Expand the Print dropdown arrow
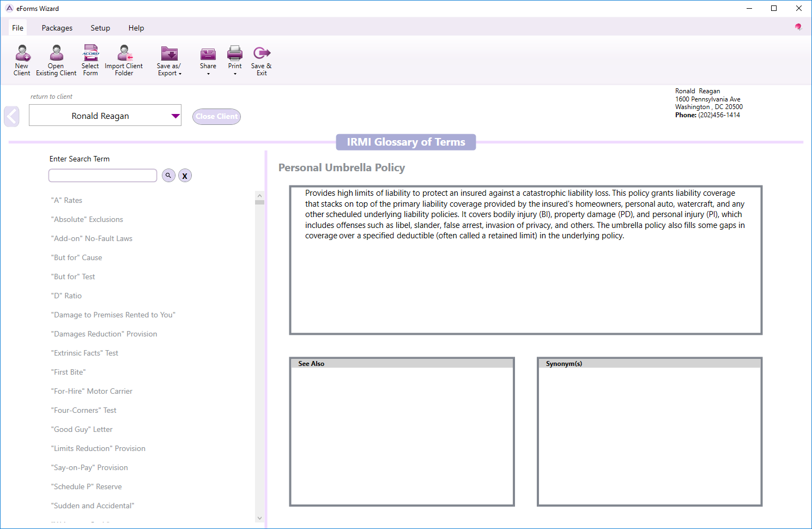The image size is (812, 529). point(235,74)
